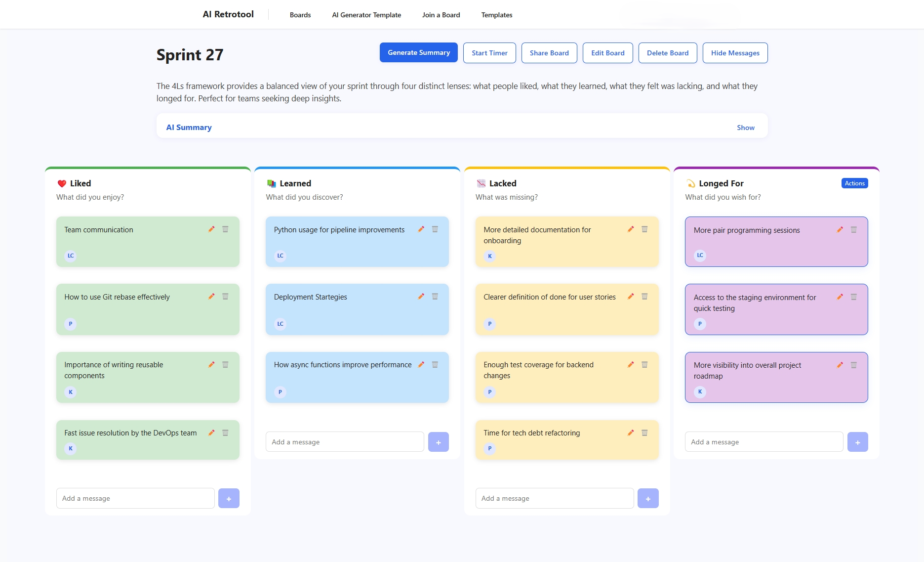The image size is (924, 562).
Task: Go to AI Generator Template
Action: click(x=366, y=15)
